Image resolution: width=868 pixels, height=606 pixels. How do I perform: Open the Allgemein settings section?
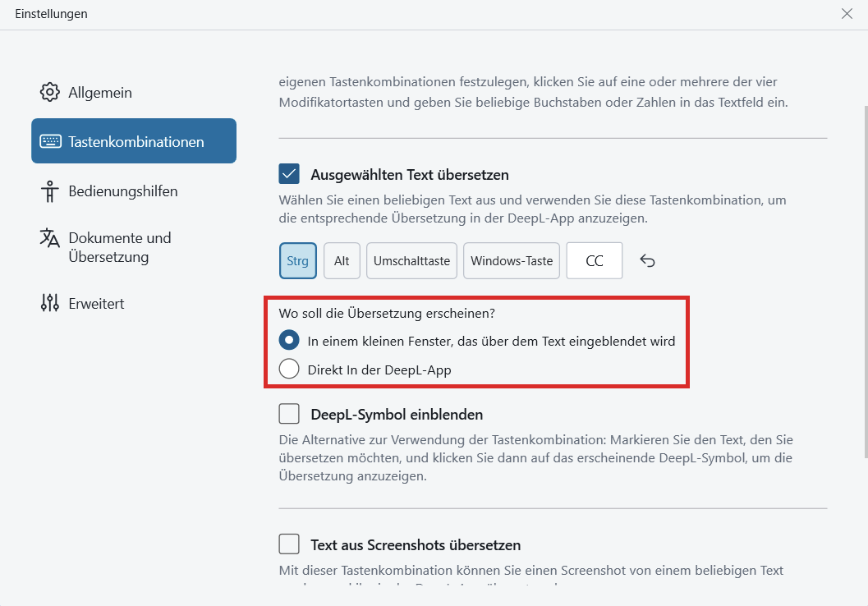(100, 93)
